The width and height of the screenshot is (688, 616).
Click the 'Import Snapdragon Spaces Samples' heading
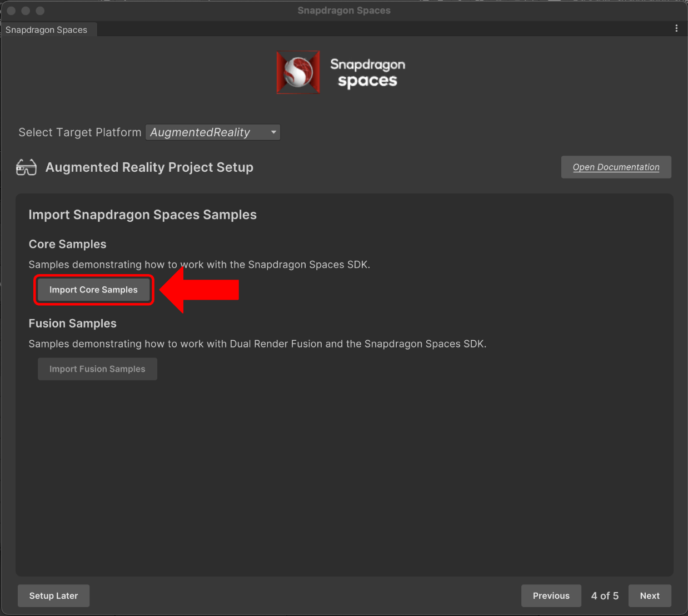pos(143,215)
